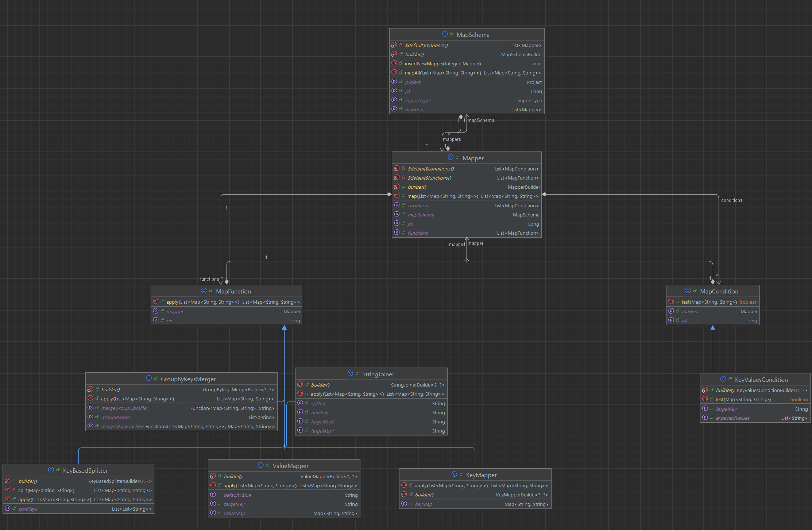Click the newKey property in StringJoiner
812x530 pixels.
pyautogui.click(x=320, y=412)
